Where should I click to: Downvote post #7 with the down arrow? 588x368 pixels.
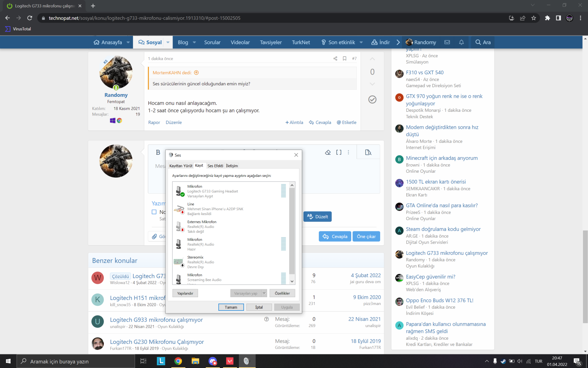372,84
